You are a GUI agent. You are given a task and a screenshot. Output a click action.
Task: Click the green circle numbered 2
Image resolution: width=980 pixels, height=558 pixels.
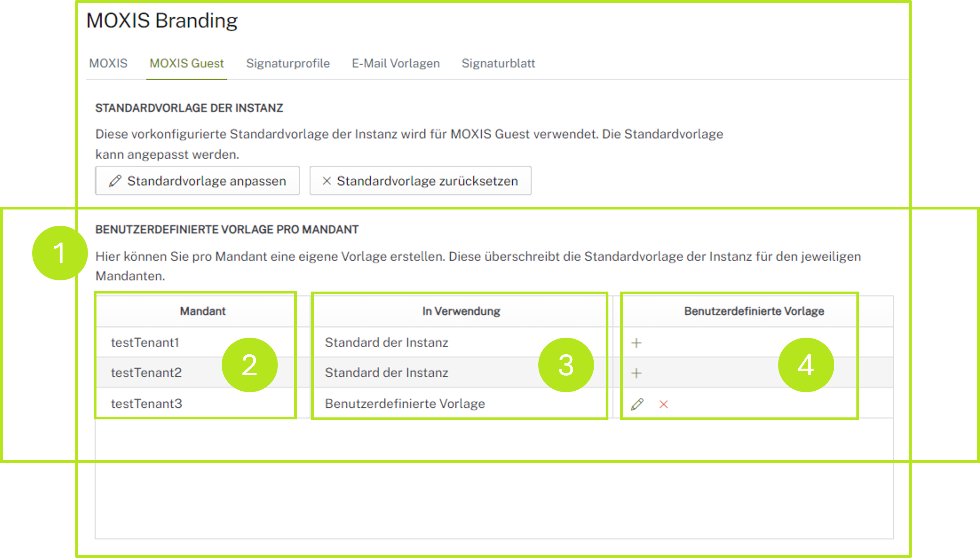point(250,365)
